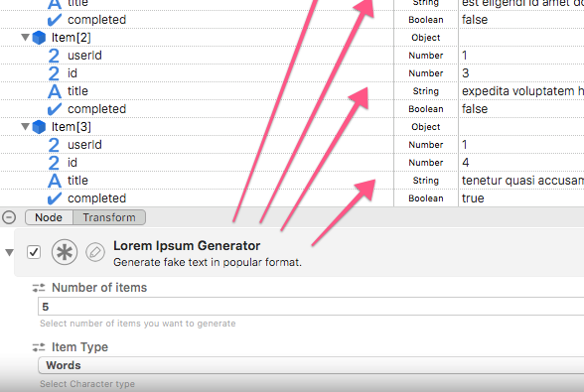Collapse the Item[2] tree node
Screen dimensions: 584x392
pyautogui.click(x=25, y=38)
